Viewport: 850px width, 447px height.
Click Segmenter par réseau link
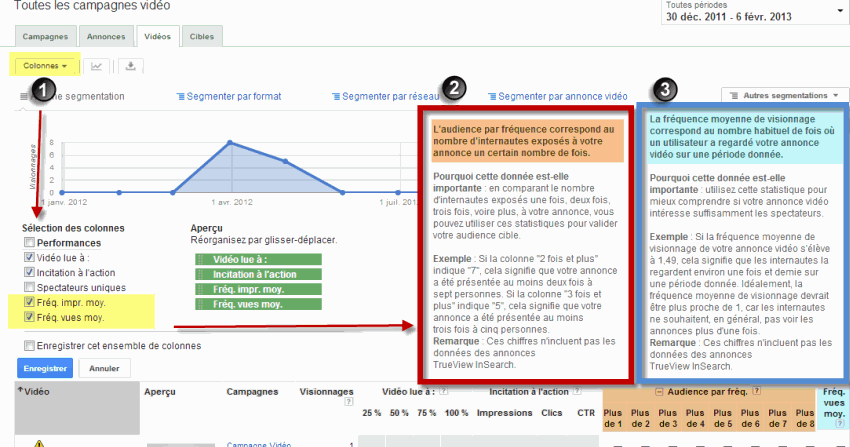point(390,96)
